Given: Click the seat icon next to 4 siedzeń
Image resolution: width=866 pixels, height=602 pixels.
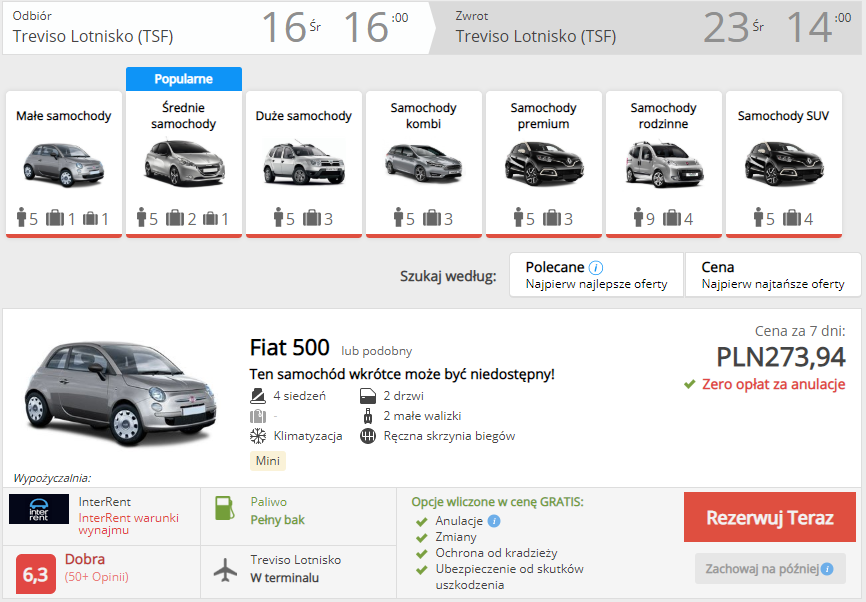Looking at the screenshot, I should [x=258, y=396].
